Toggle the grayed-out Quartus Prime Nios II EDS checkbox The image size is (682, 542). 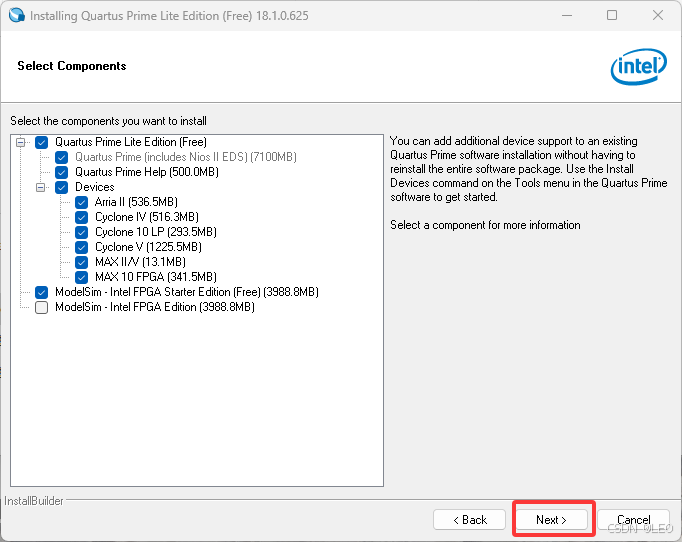[61, 157]
